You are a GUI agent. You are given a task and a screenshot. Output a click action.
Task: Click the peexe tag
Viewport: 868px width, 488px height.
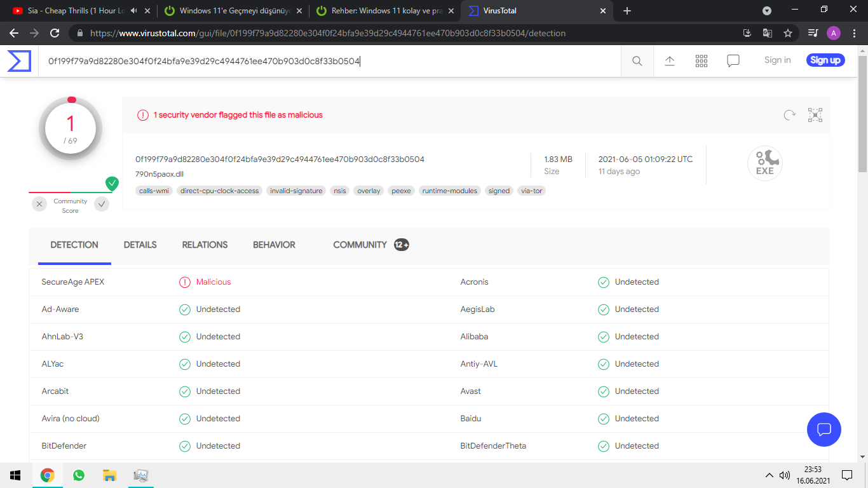pyautogui.click(x=402, y=191)
